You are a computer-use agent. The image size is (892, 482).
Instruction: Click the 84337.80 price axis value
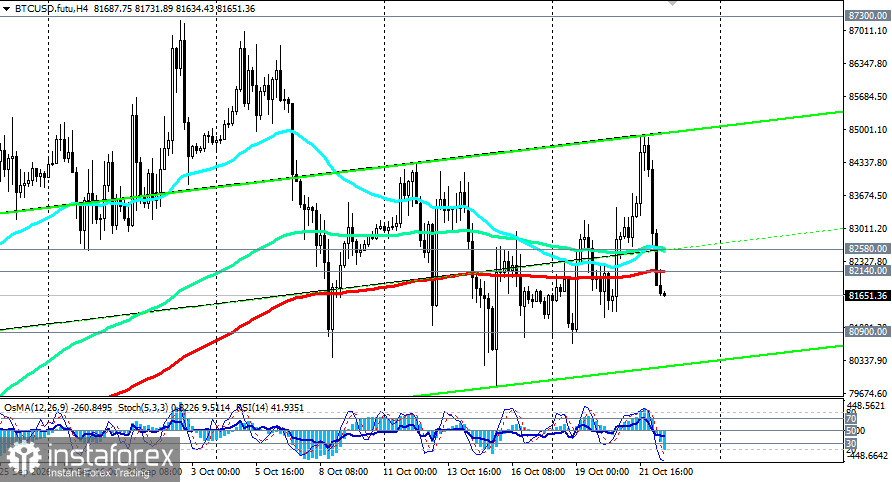[x=868, y=163]
